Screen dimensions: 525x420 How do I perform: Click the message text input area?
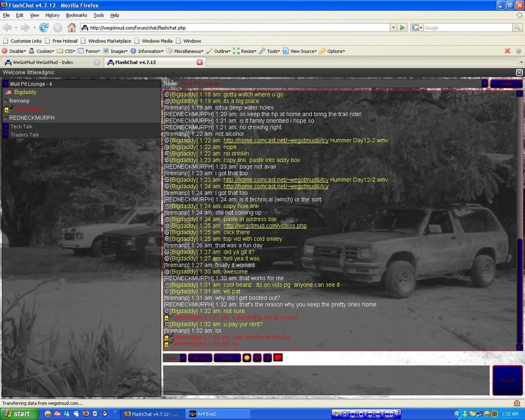(326, 380)
